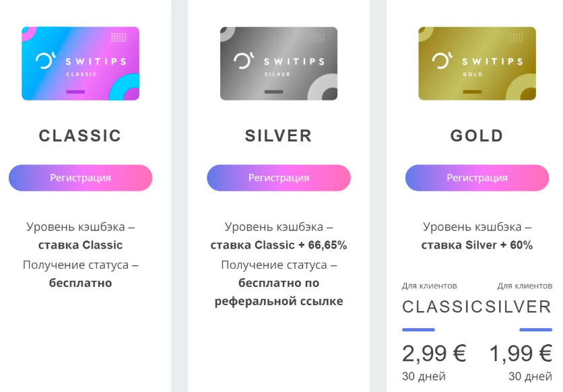Click the Switips Classic card image

pos(80,64)
